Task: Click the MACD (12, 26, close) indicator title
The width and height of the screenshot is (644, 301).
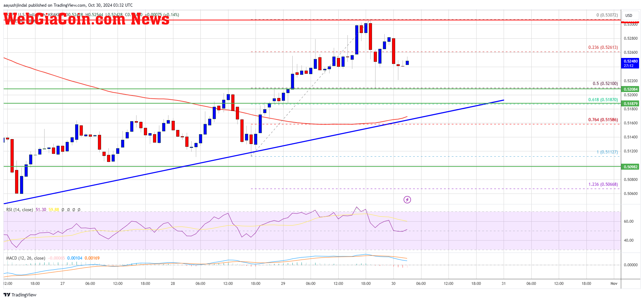Action: (x=26, y=258)
